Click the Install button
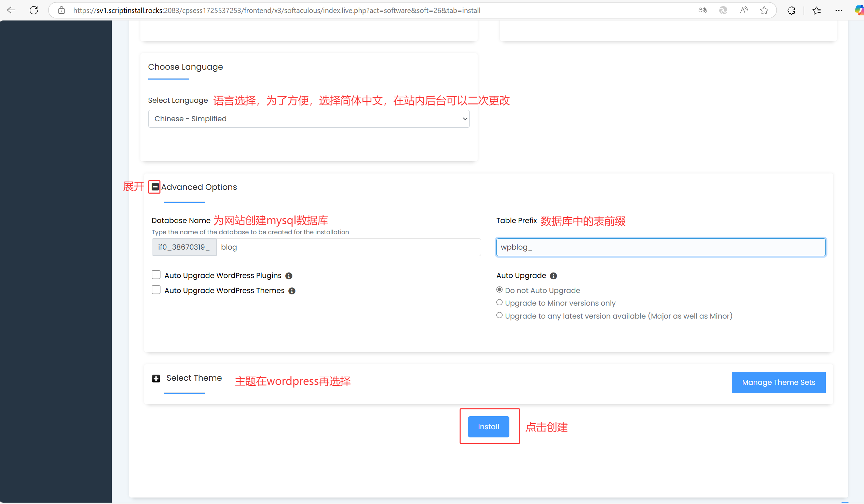Viewport: 864px width, 504px height. point(488,427)
